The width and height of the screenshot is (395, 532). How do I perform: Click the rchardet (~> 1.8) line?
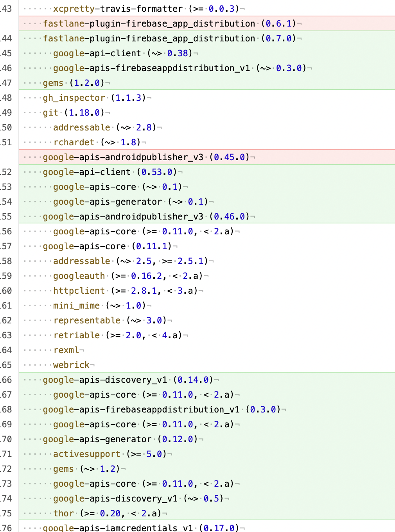[207, 142]
